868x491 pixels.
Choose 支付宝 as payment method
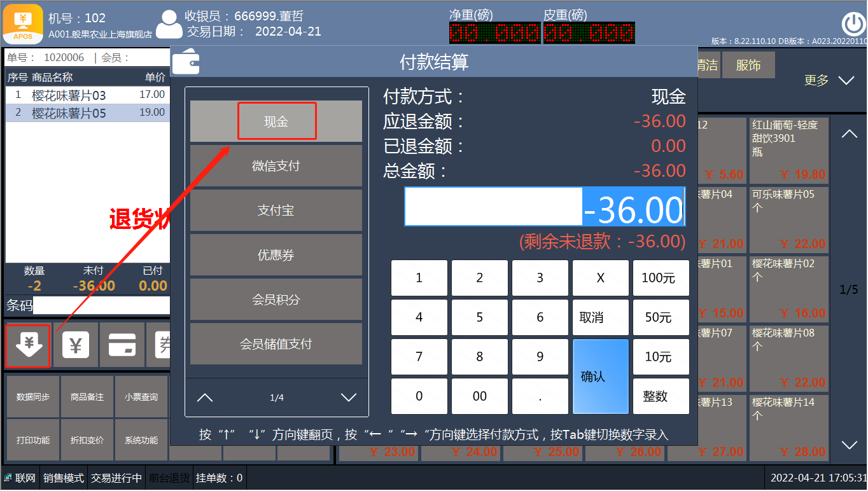pyautogui.click(x=276, y=211)
